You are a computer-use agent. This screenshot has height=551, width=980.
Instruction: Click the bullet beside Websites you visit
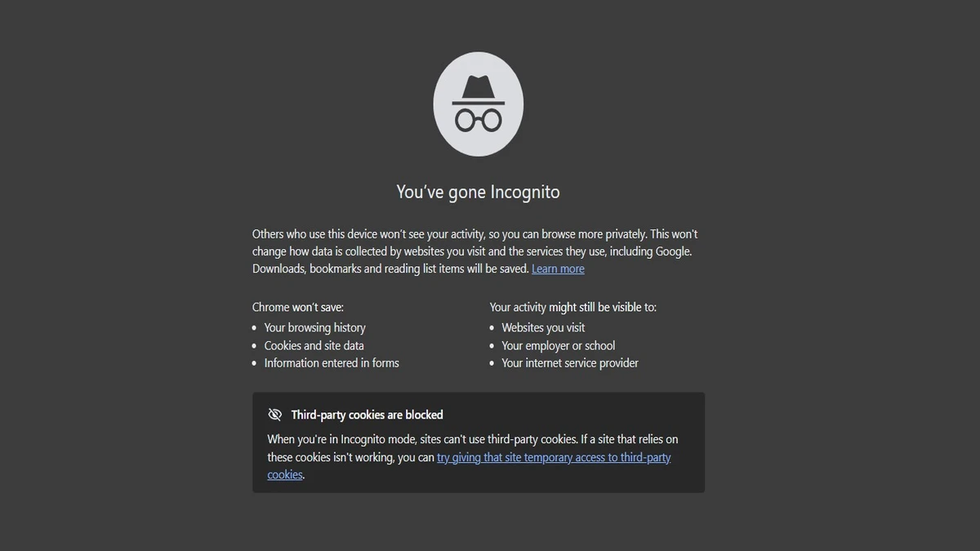(x=492, y=327)
